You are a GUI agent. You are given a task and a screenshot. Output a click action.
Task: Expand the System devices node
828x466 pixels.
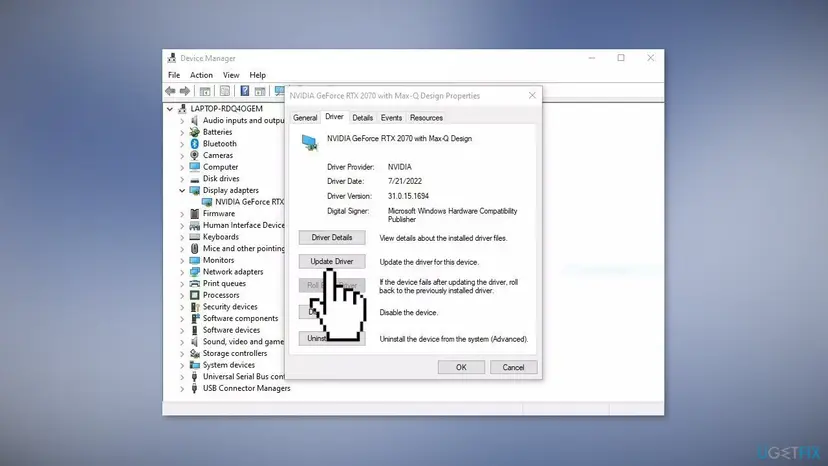pyautogui.click(x=182, y=365)
